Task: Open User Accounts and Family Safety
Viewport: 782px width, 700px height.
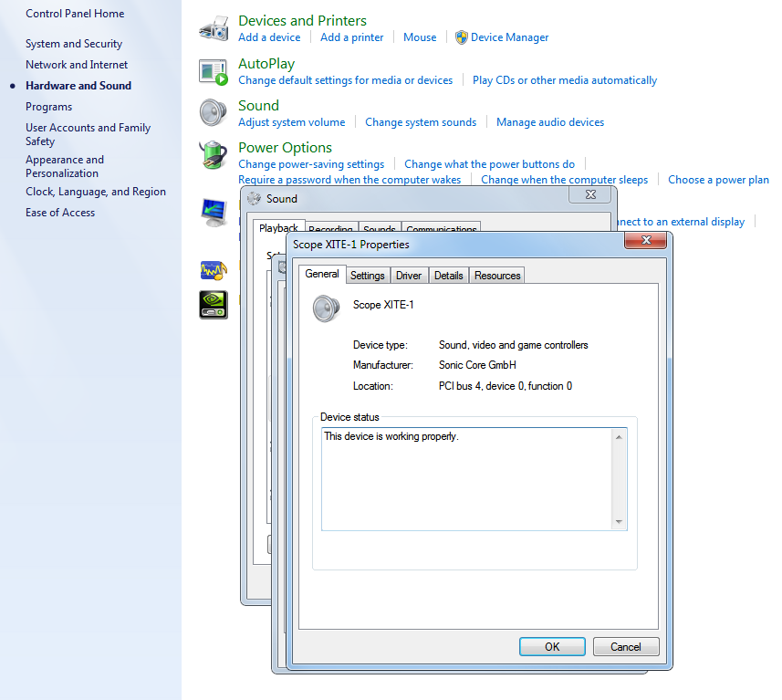Action: [88, 134]
